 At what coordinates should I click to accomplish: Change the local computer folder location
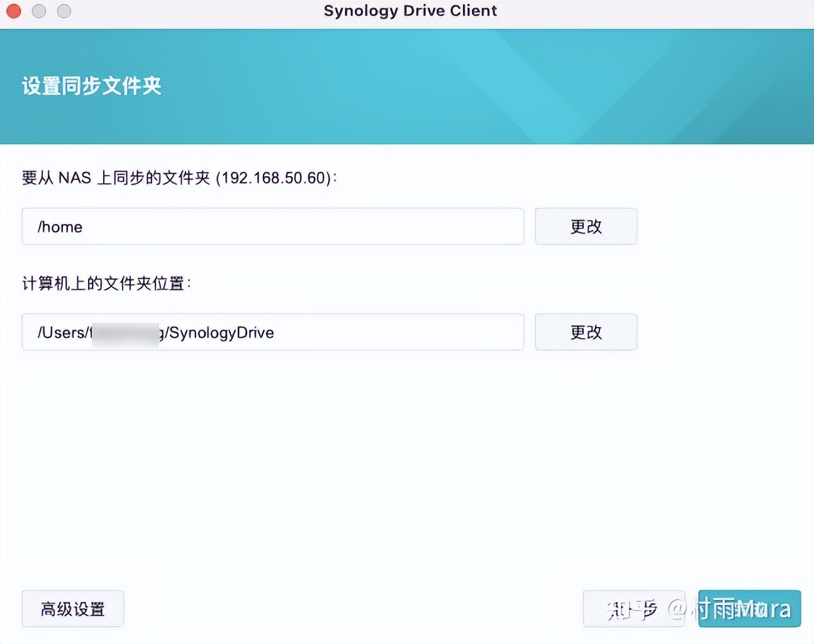(x=585, y=332)
